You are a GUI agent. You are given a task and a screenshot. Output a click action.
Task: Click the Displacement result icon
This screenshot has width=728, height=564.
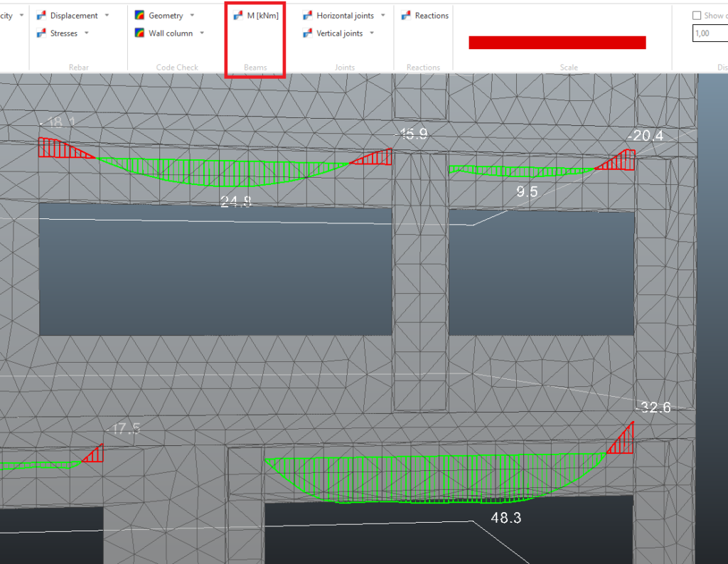coord(41,16)
